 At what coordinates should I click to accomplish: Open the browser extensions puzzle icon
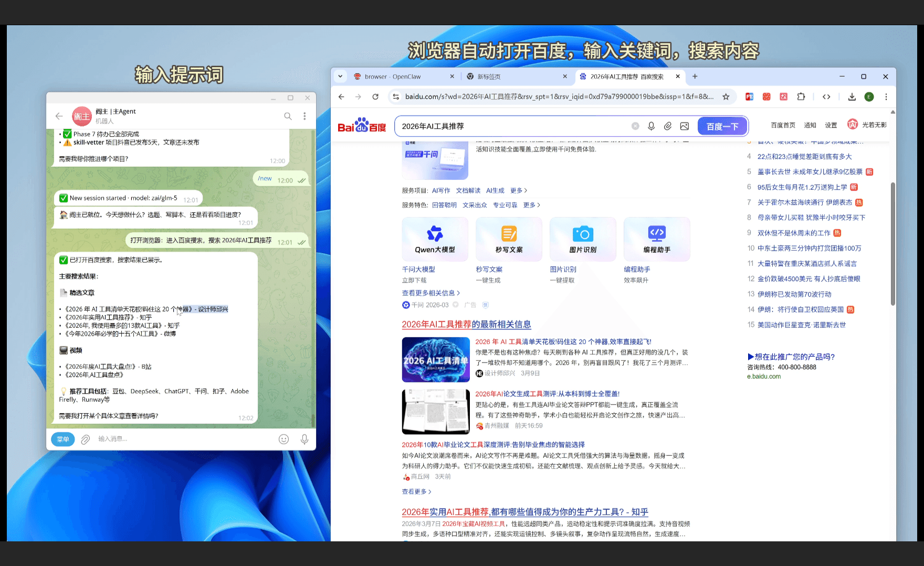[x=801, y=97]
